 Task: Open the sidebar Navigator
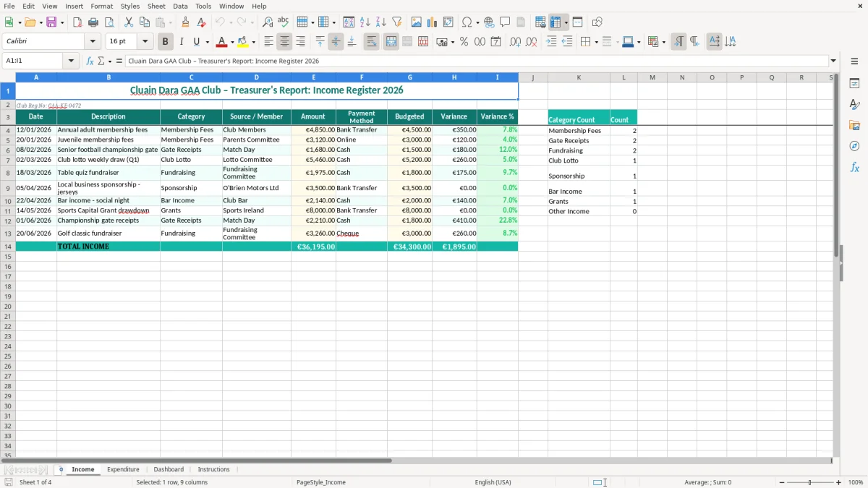[x=854, y=146]
